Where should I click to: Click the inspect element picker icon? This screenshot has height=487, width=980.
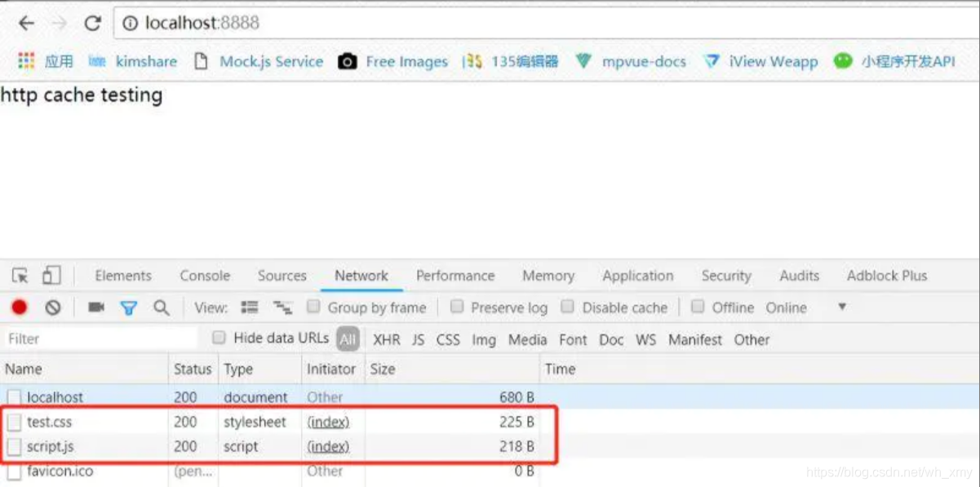(x=20, y=276)
